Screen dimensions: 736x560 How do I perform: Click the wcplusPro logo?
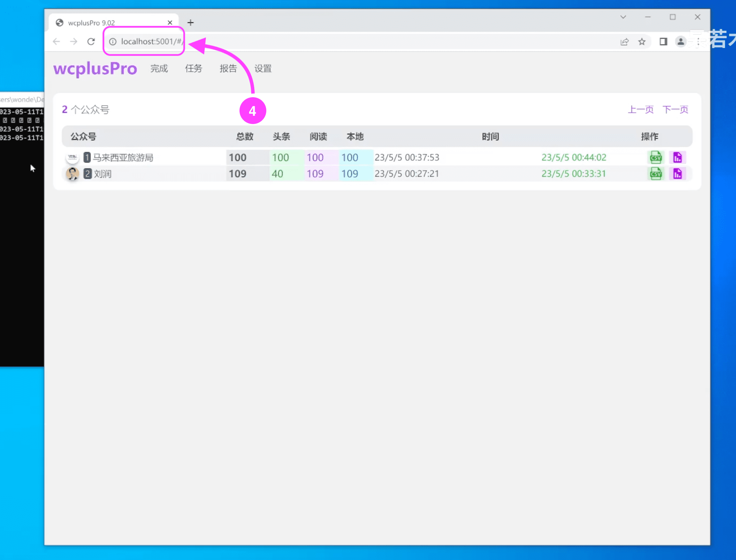point(95,68)
